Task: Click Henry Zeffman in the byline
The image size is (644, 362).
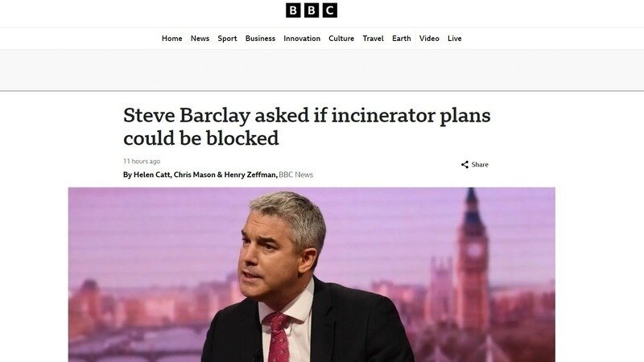Action: point(250,175)
